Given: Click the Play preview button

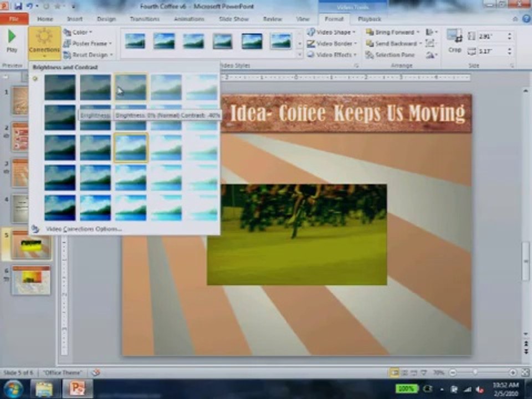Looking at the screenshot, I should pyautogui.click(x=12, y=41).
